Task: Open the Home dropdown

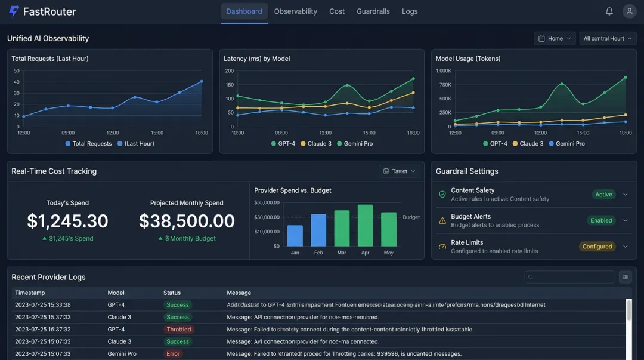Action: pyautogui.click(x=555, y=38)
